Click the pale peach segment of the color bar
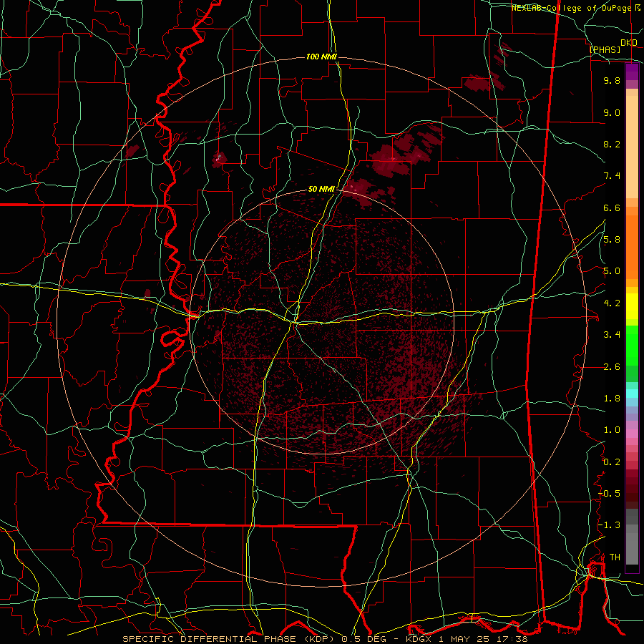644x644 pixels. pos(632,147)
